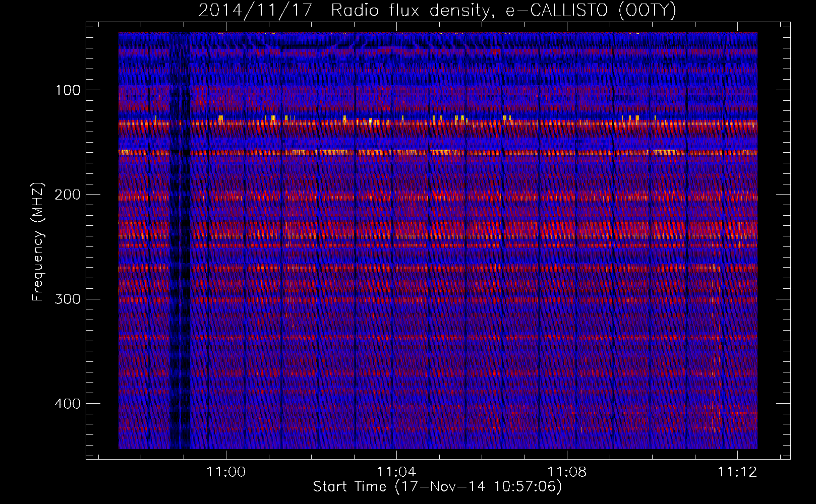
Task: Click the dark vertical dropout band near 10:59
Action: click(180, 241)
